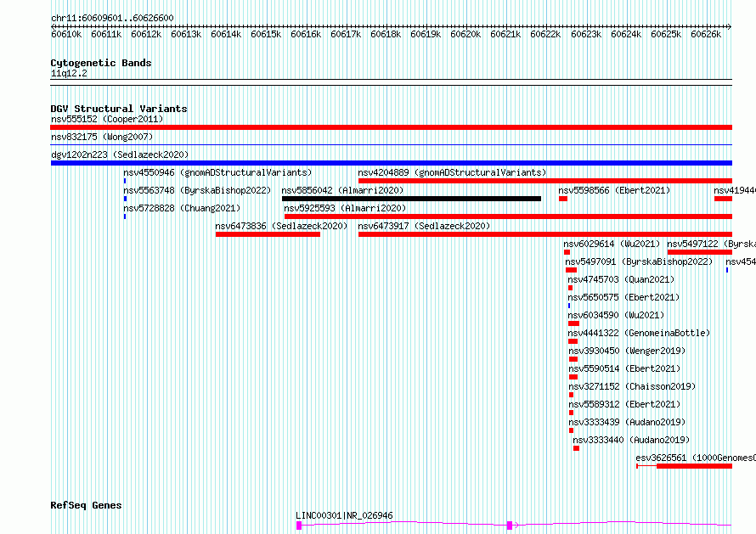The width and height of the screenshot is (756, 534).
Task: Click the red nsv555152 variant bar
Action: pos(391,127)
